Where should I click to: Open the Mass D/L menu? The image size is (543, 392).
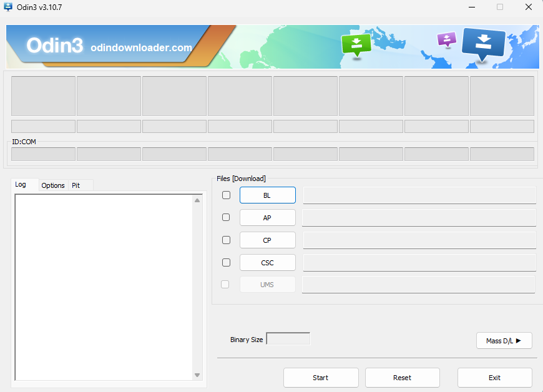tap(504, 341)
